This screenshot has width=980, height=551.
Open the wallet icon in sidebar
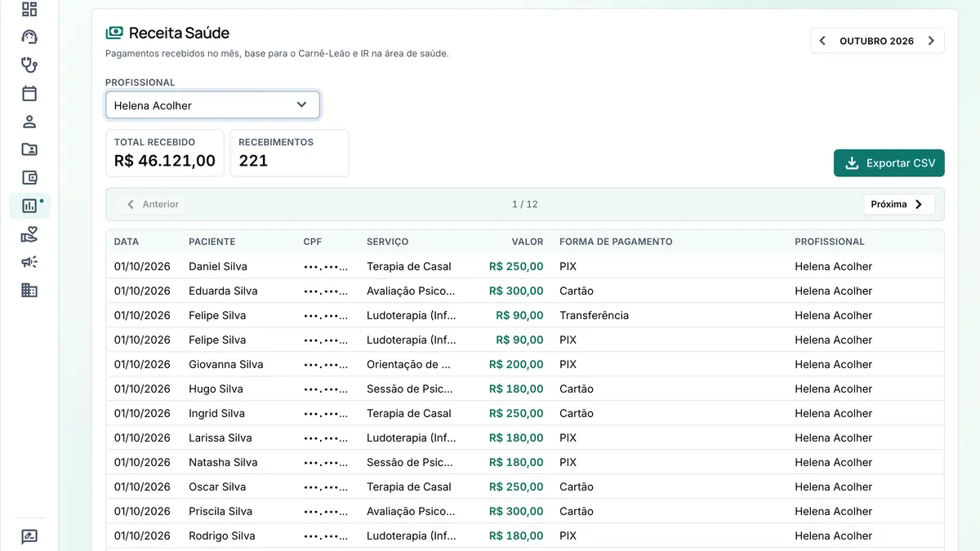click(29, 178)
